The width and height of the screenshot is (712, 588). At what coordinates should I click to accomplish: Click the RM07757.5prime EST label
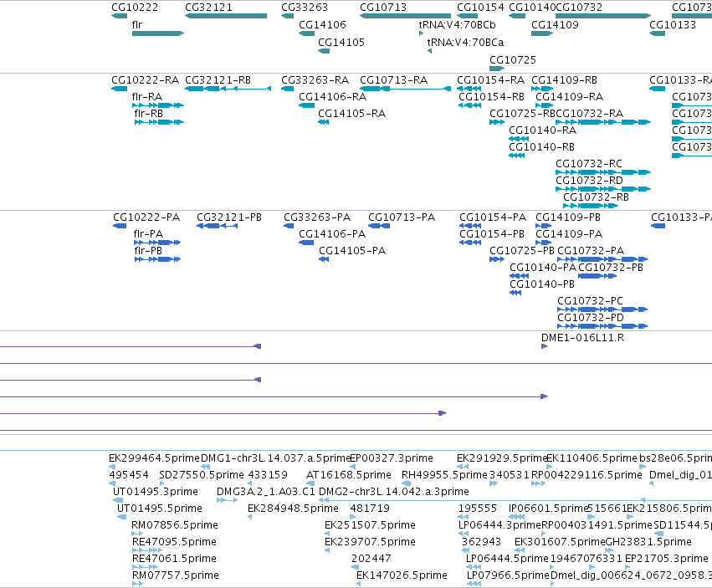tap(175, 575)
